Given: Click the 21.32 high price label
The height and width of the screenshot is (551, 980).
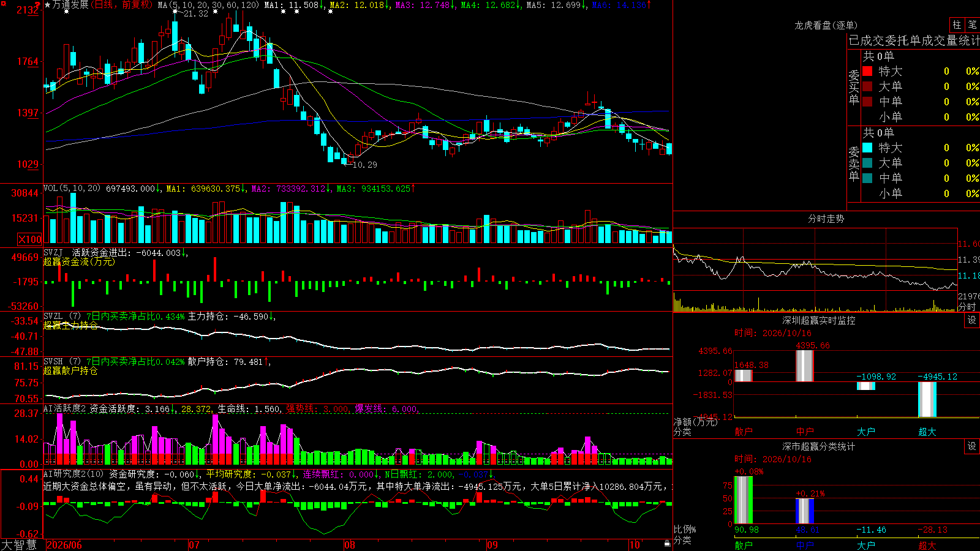Looking at the screenshot, I should tap(196, 13).
